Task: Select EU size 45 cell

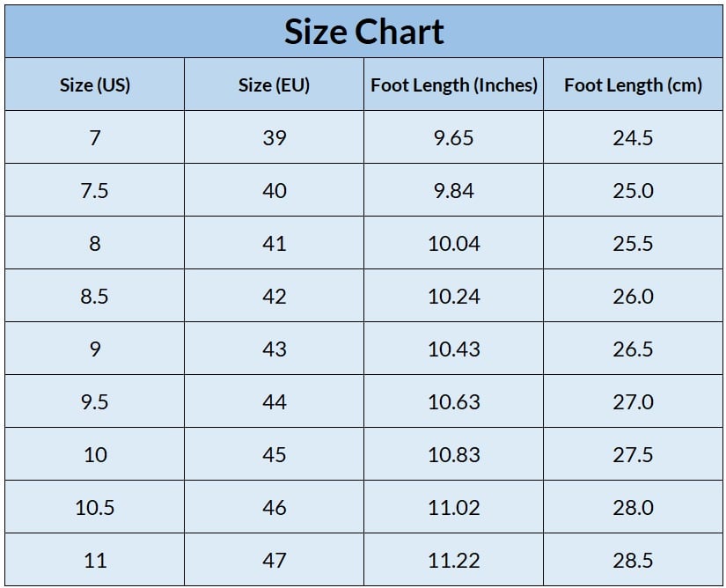Action: pyautogui.click(x=275, y=455)
